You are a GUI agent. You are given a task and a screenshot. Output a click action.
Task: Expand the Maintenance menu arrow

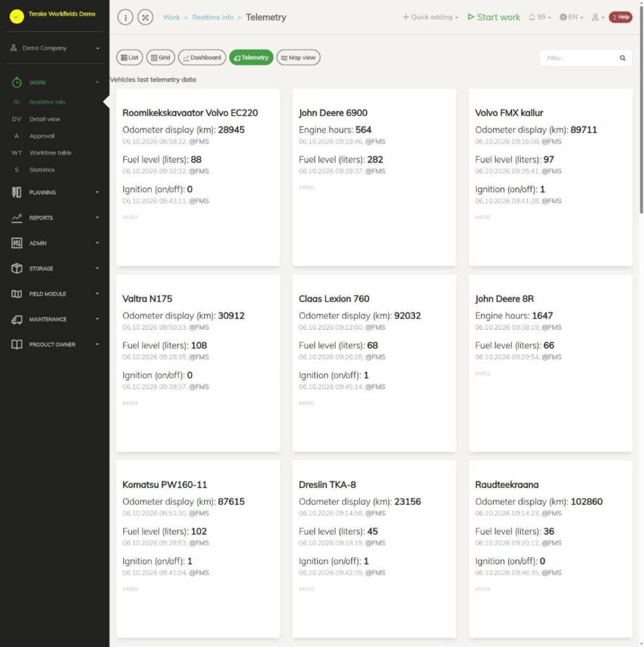point(97,319)
